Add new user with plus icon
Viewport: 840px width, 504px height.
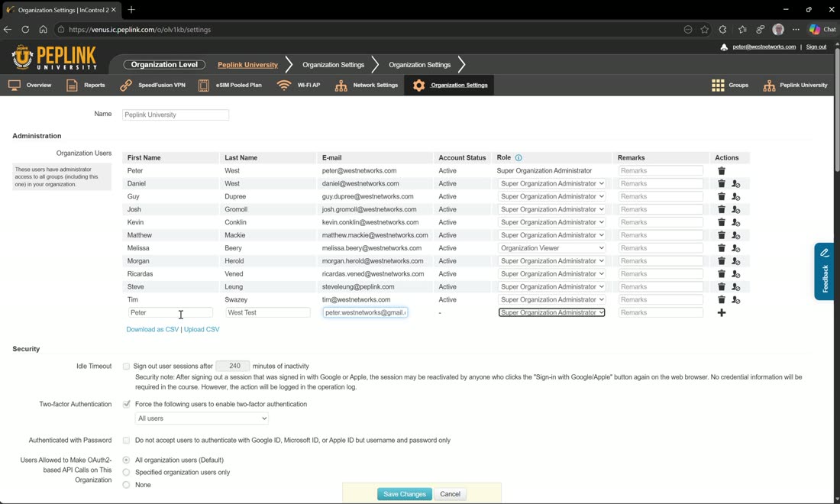721,313
